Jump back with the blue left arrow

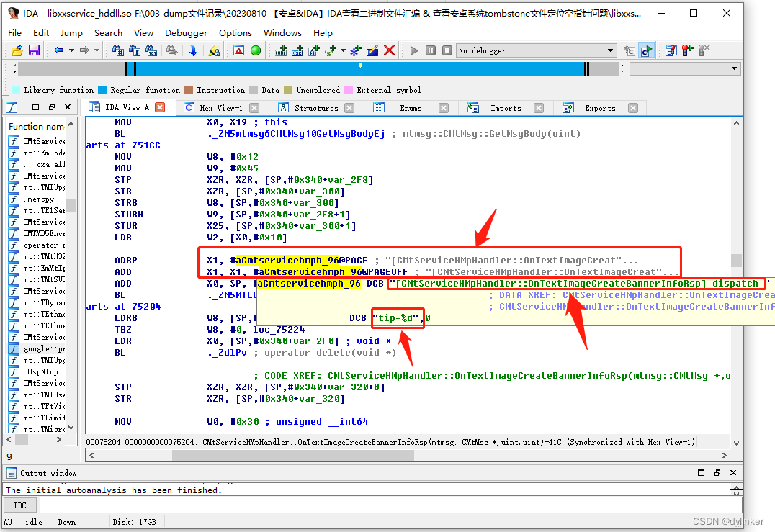click(x=59, y=50)
